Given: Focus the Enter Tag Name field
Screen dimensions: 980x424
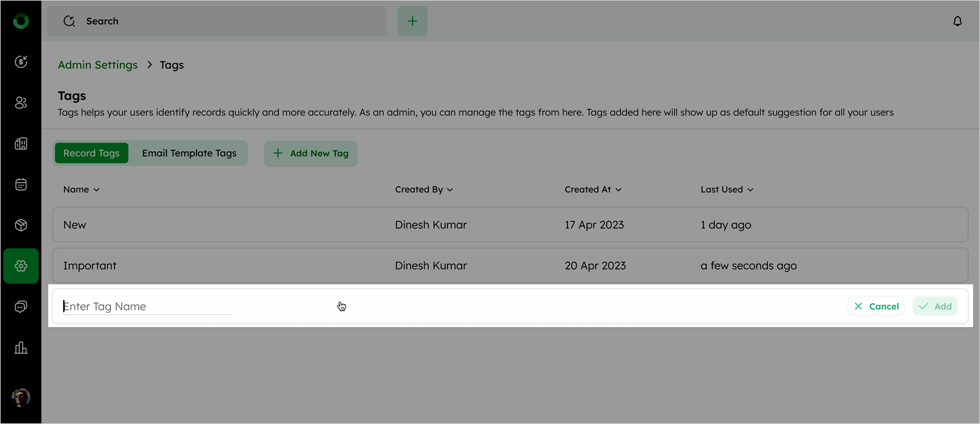Looking at the screenshot, I should point(147,306).
